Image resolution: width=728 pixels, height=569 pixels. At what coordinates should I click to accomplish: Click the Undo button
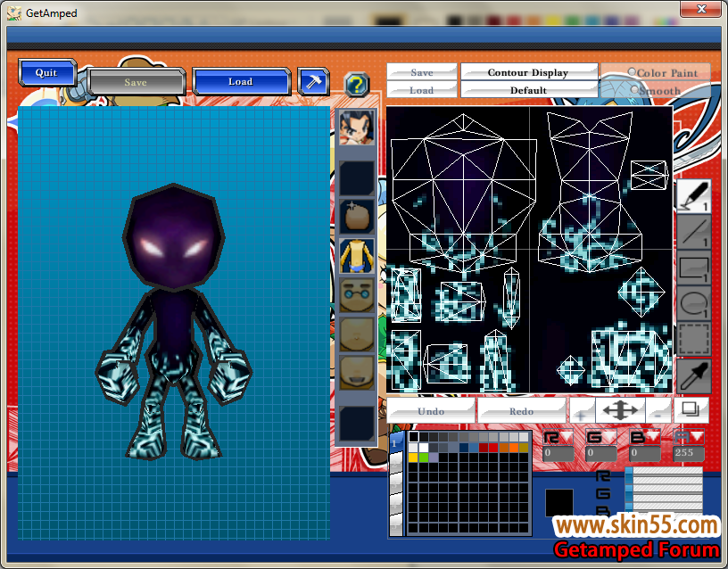coord(431,411)
